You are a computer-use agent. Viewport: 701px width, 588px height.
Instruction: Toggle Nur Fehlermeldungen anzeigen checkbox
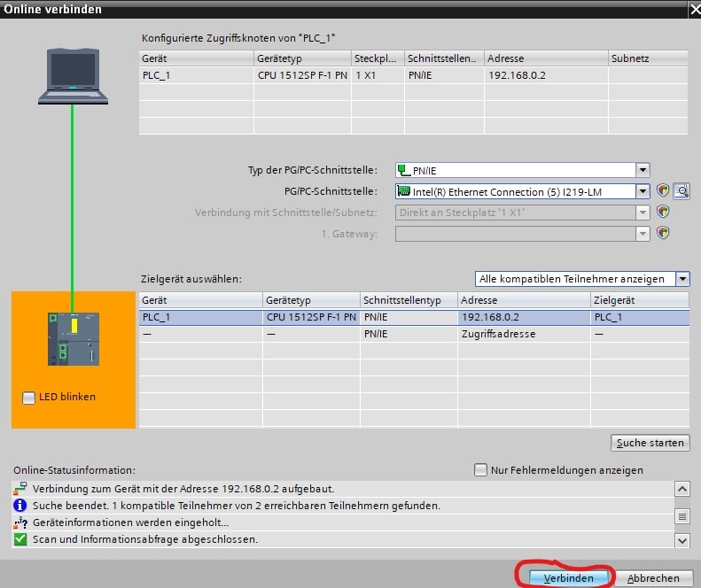point(481,470)
